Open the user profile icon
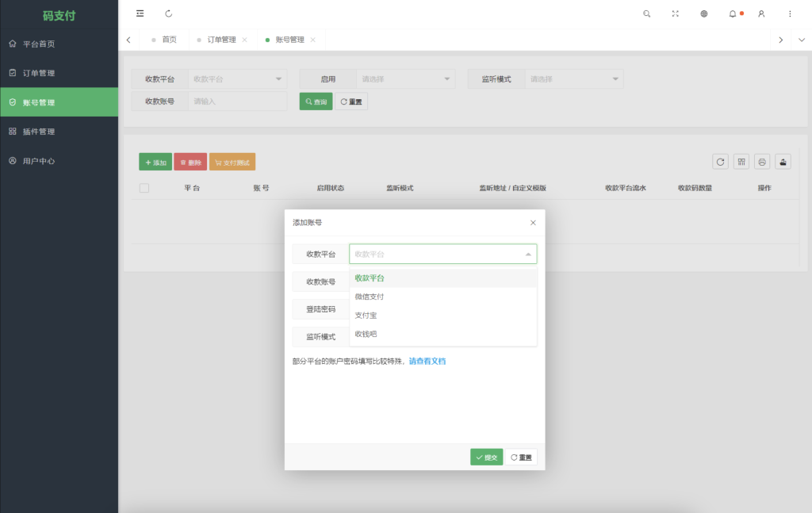This screenshot has height=513, width=812. click(x=761, y=13)
